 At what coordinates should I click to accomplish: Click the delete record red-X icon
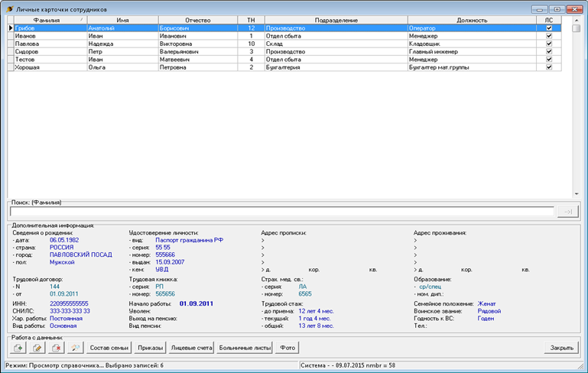click(x=57, y=348)
